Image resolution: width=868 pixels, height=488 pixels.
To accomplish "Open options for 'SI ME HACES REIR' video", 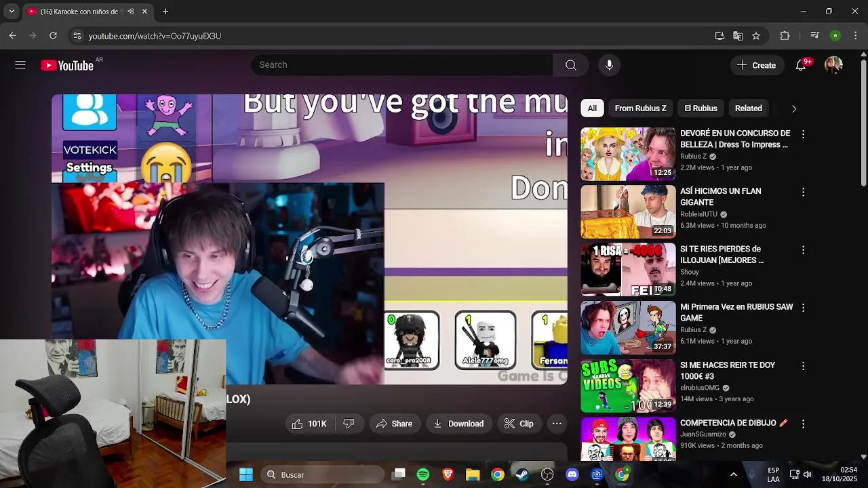I will pyautogui.click(x=803, y=366).
